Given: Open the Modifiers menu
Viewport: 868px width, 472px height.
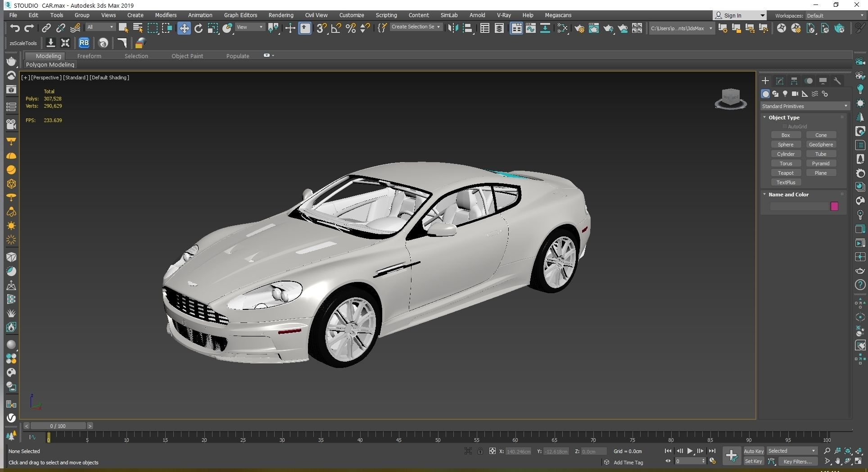Looking at the screenshot, I should pyautogui.click(x=166, y=15).
